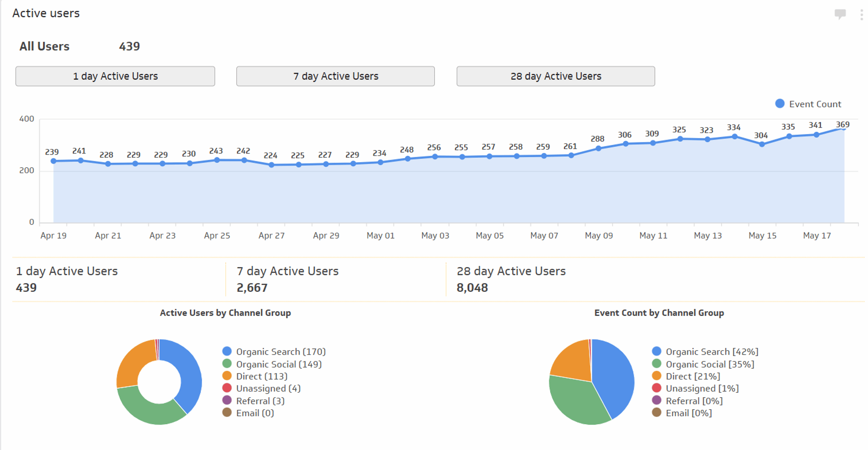Screen dimensions: 868x450
Task: Toggle the Event Count series visibility
Action: 808,103
